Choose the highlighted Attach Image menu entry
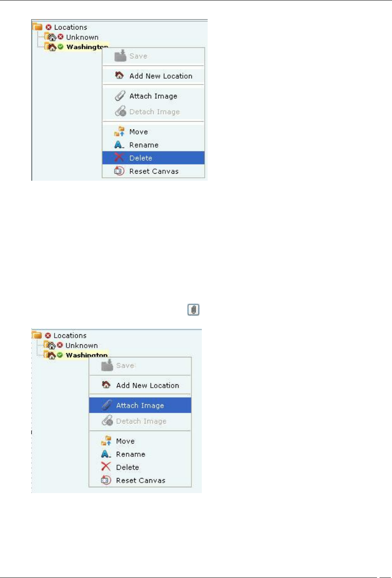The image size is (392, 578). coord(140,405)
